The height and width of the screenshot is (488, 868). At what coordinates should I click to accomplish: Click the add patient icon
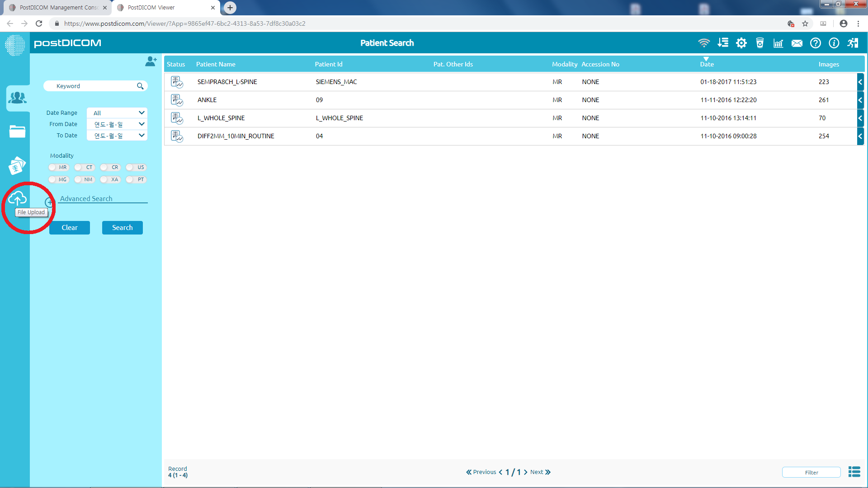(x=151, y=61)
